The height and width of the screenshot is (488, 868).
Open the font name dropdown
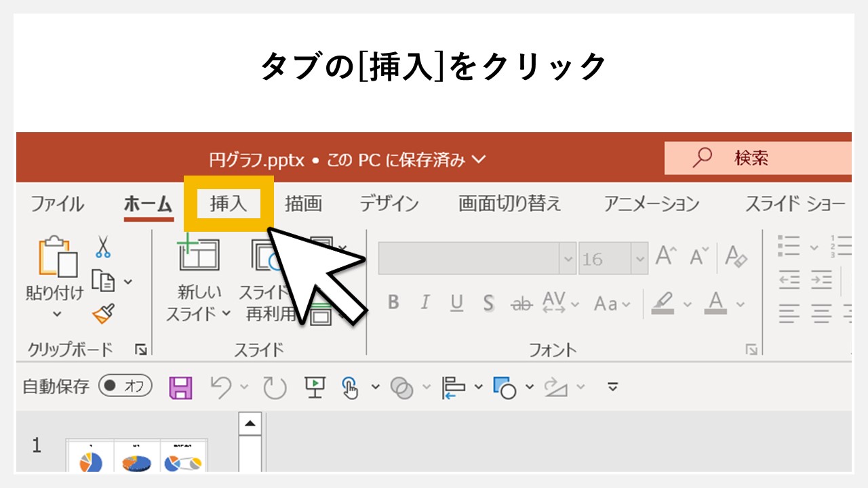pos(568,258)
